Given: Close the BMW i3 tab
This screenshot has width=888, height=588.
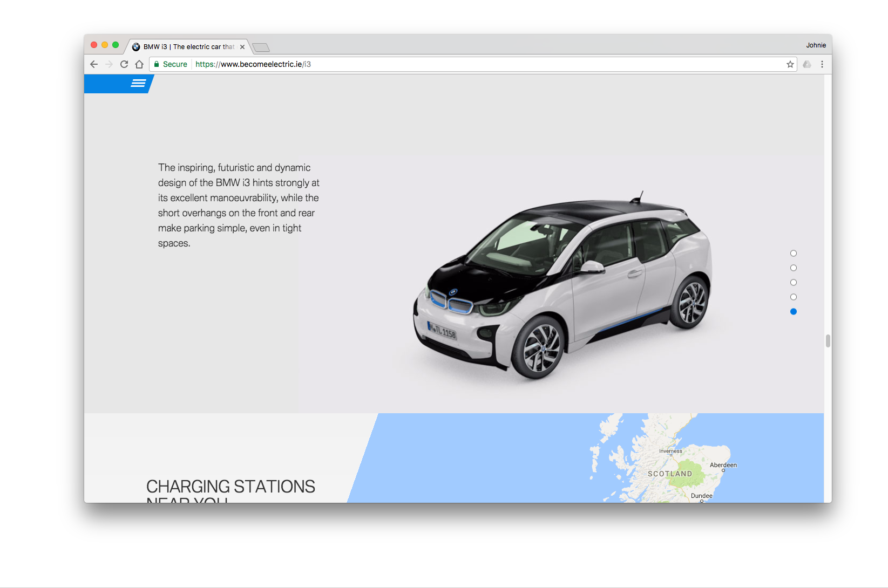Looking at the screenshot, I should 242,47.
